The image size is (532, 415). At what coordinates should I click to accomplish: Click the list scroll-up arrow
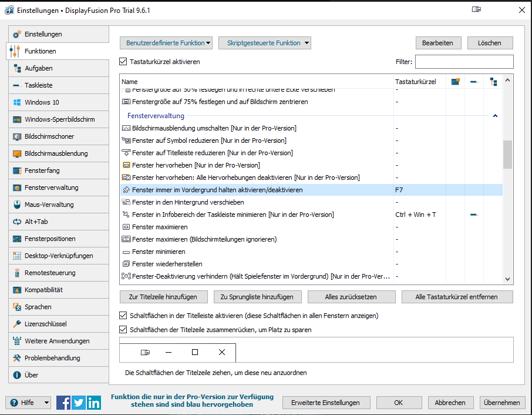[507, 80]
